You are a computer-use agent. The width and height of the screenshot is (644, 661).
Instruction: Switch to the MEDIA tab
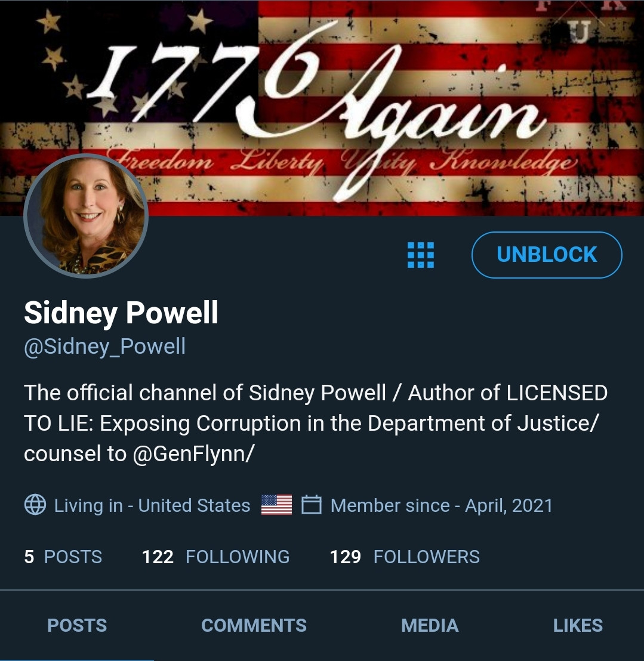point(430,625)
